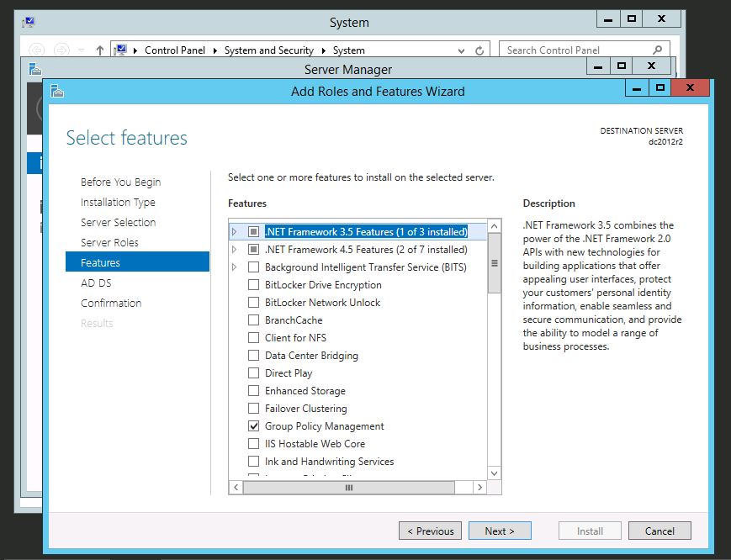Click scroll up arrow in Features list
This screenshot has width=731, height=560.
(x=494, y=226)
